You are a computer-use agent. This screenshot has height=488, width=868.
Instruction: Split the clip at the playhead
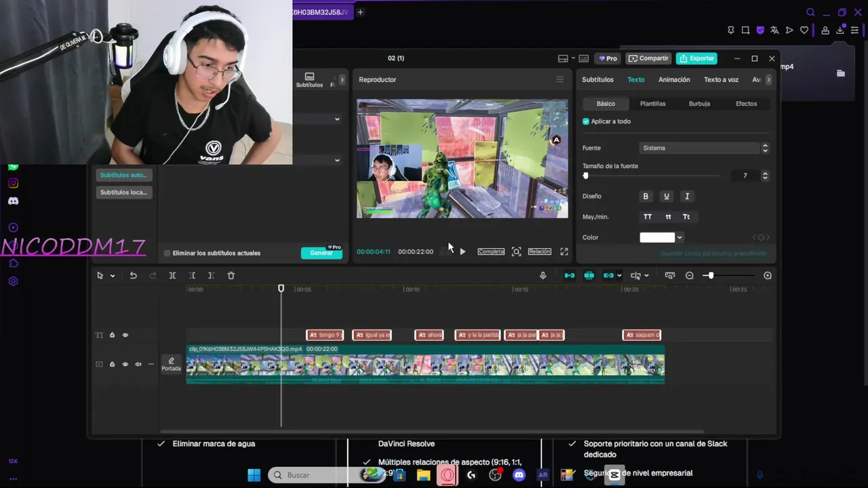tap(172, 275)
